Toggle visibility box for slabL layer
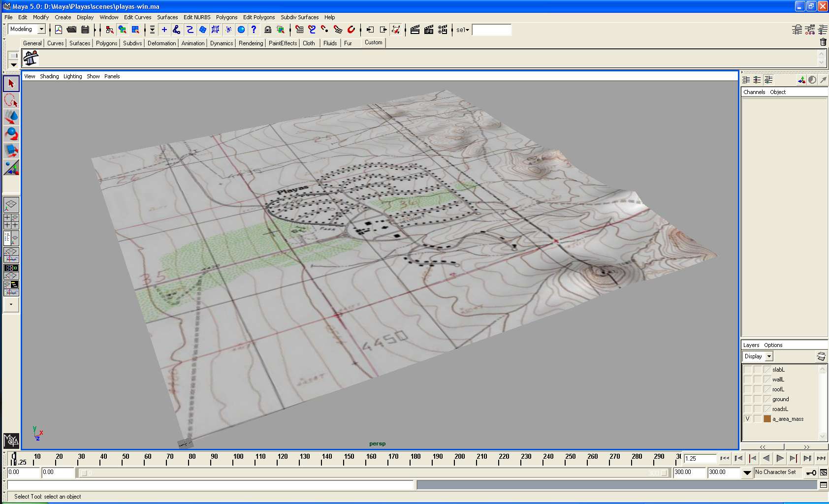The height and width of the screenshot is (504, 829). (x=747, y=370)
